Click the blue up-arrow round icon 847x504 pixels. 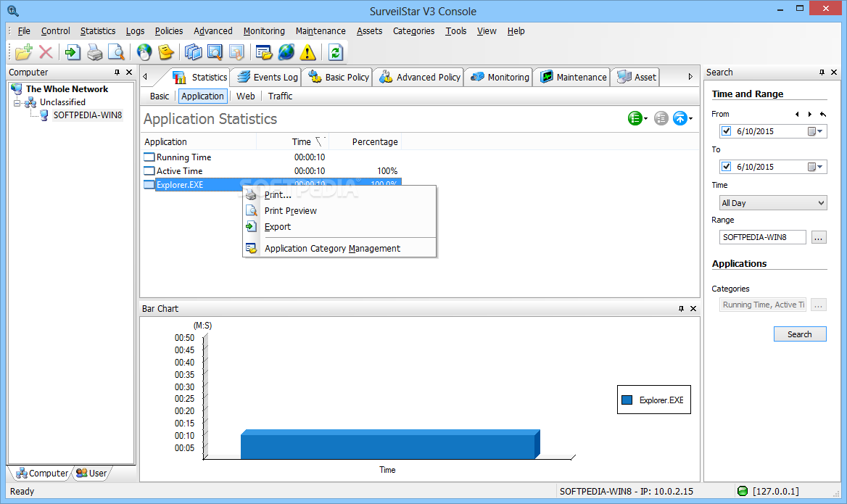[680, 118]
